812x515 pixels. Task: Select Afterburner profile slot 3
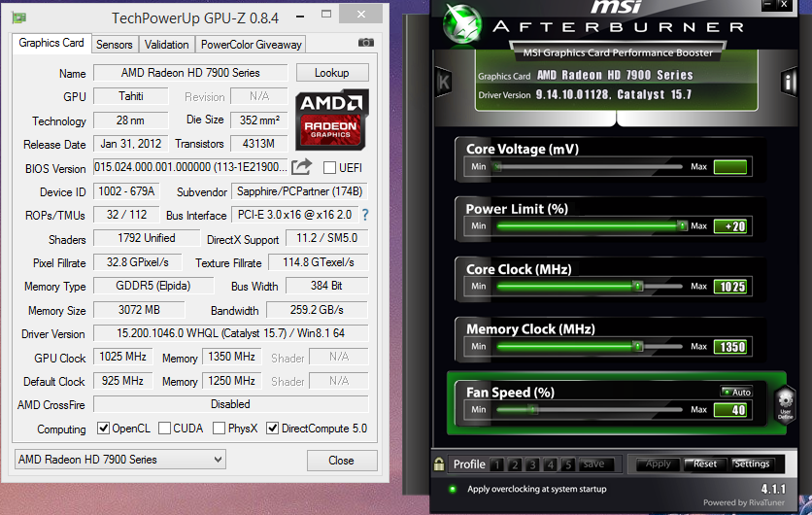[532, 464]
